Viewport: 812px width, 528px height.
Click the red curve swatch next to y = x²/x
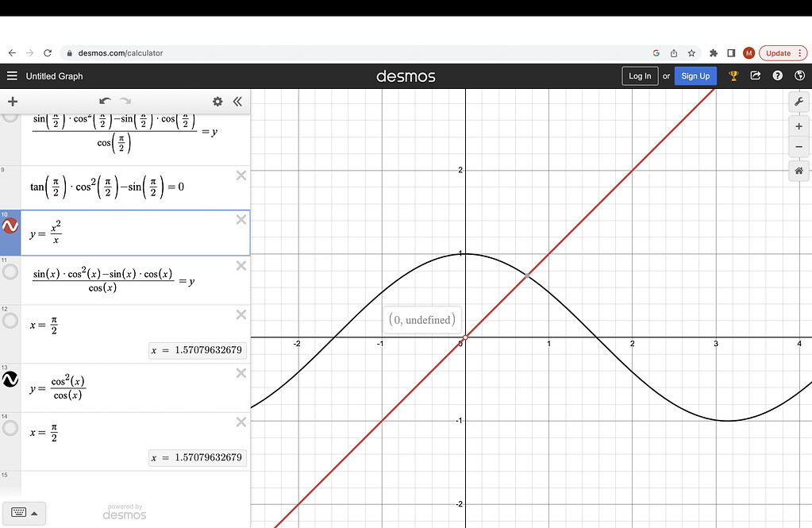(10, 225)
